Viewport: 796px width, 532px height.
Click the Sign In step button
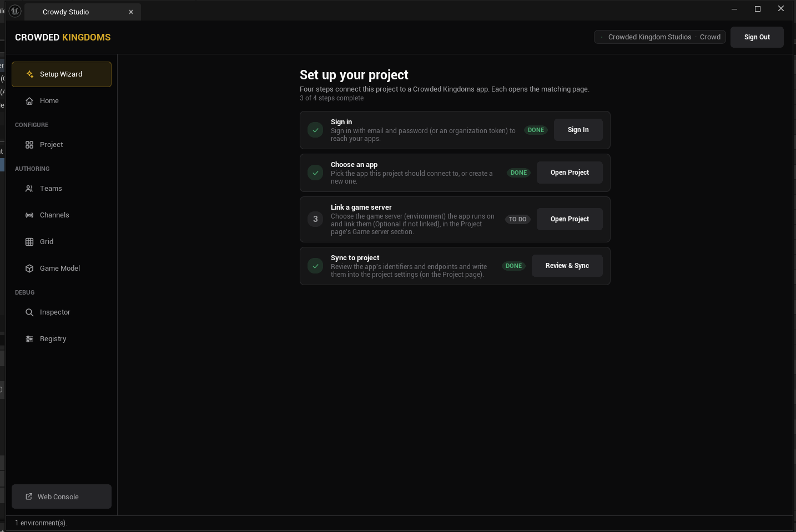578,130
